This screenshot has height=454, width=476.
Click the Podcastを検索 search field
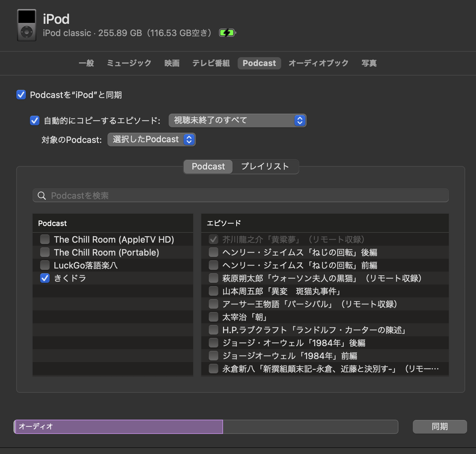point(241,196)
